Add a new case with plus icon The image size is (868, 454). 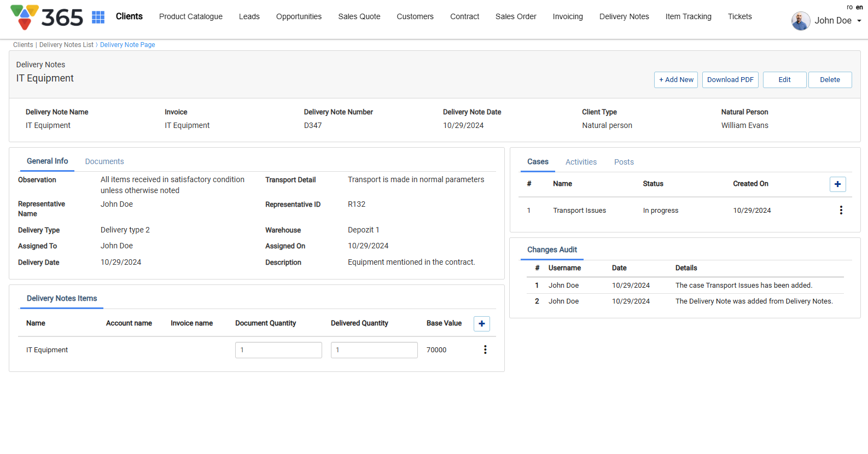(x=837, y=184)
